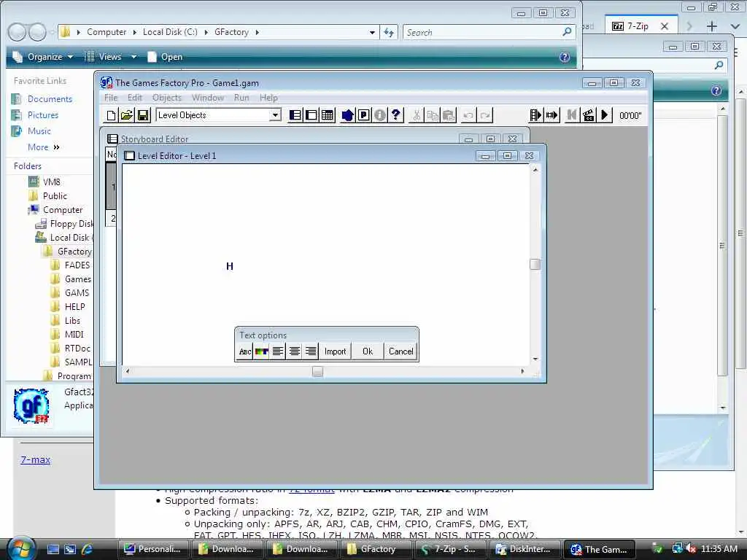Image resolution: width=747 pixels, height=560 pixels.
Task: Run the game with filmstrip play icon
Action: coord(535,115)
